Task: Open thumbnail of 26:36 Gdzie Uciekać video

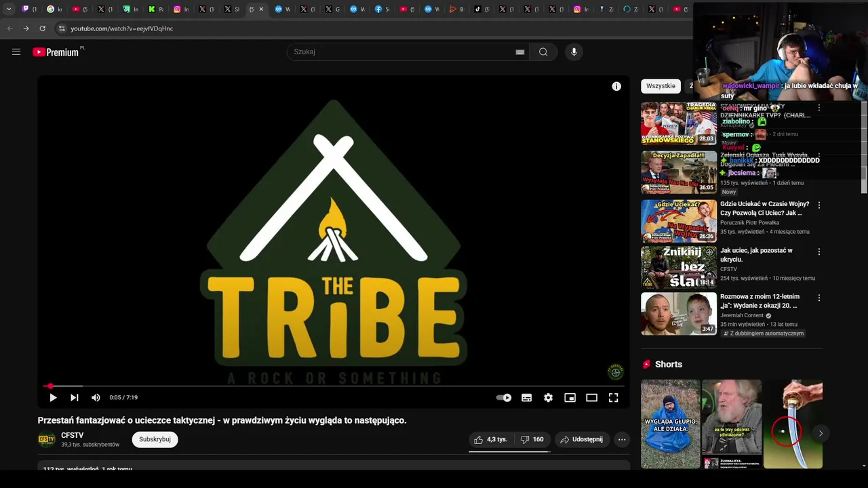Action: pyautogui.click(x=679, y=220)
